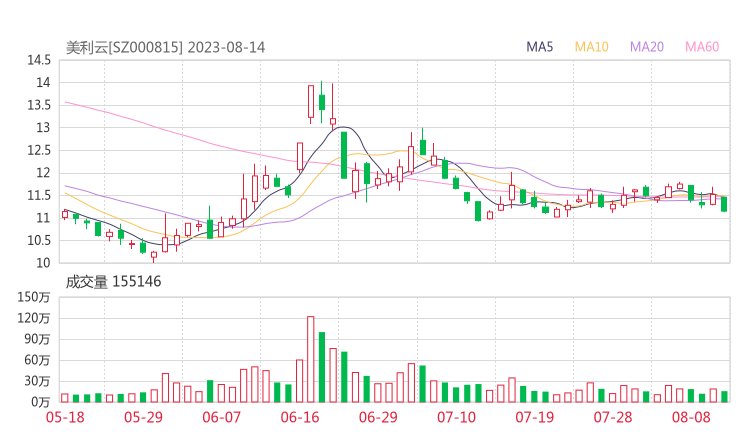
Task: Click the tallest red volume bar
Action: coord(311,359)
